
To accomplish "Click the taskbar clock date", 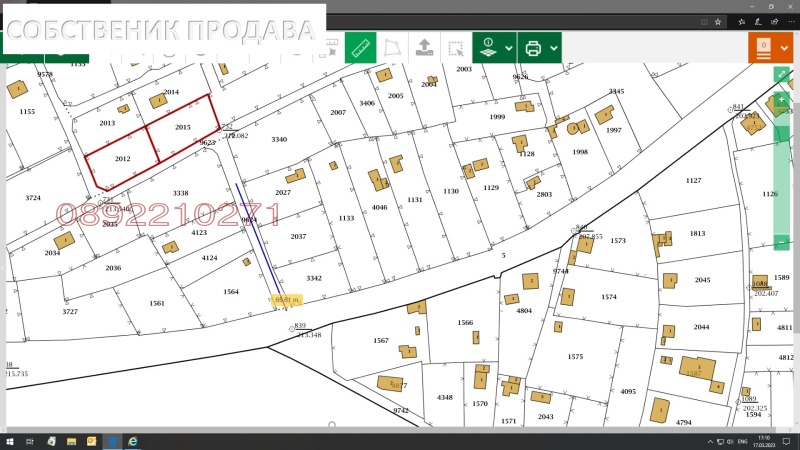I will [764, 442].
